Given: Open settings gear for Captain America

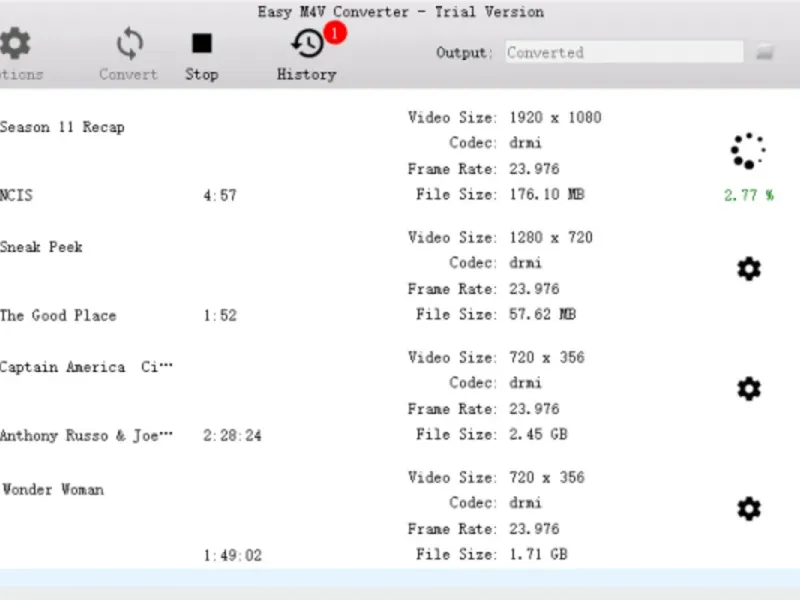Looking at the screenshot, I should [749, 389].
